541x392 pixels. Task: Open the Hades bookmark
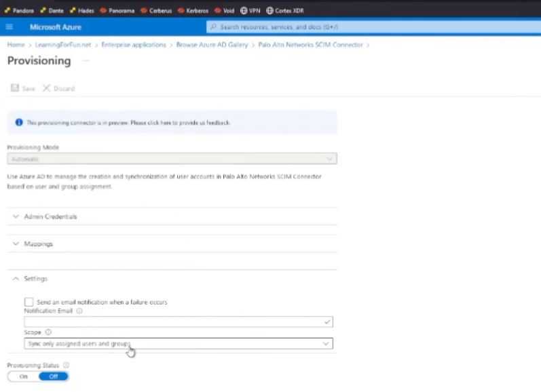(81, 11)
